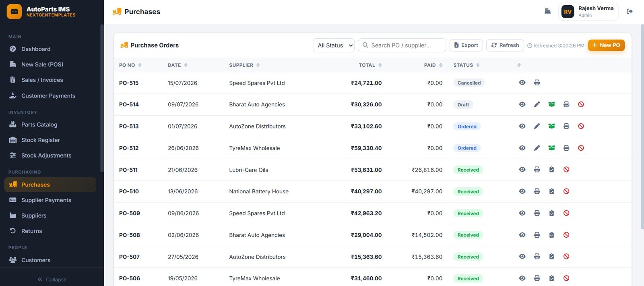Sort table by TOTAL column
This screenshot has height=286, width=644.
pos(370,65)
